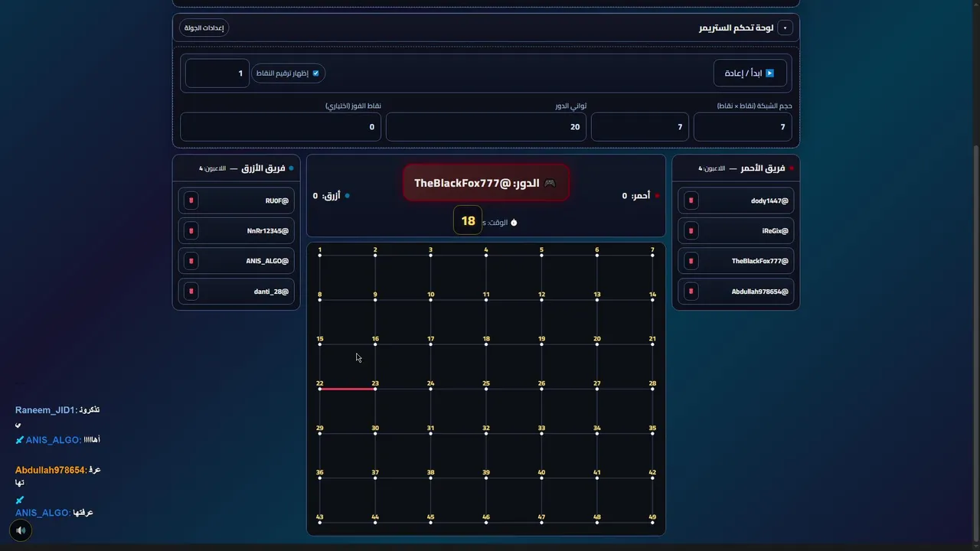Select grid dot number 40
Screen dimensions: 980x551
541,478
